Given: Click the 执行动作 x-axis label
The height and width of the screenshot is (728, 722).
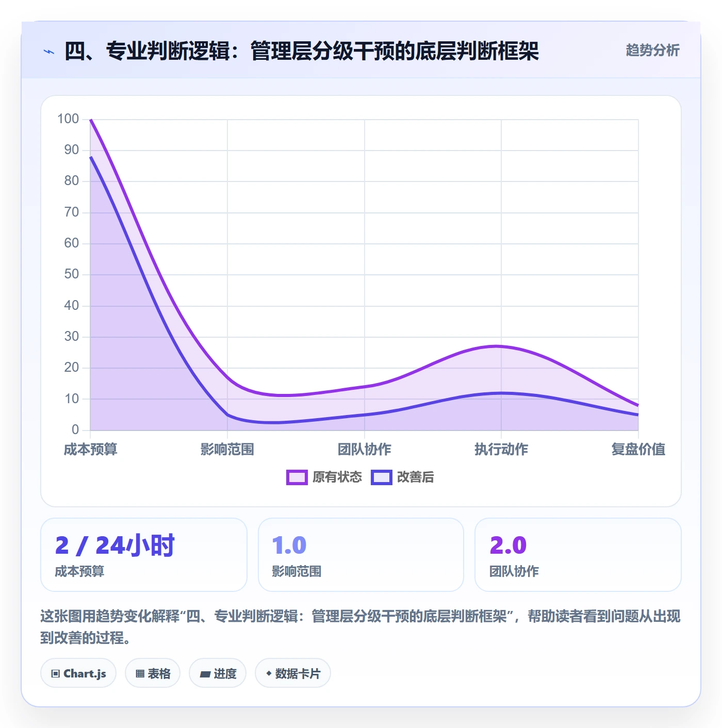Looking at the screenshot, I should click(501, 449).
